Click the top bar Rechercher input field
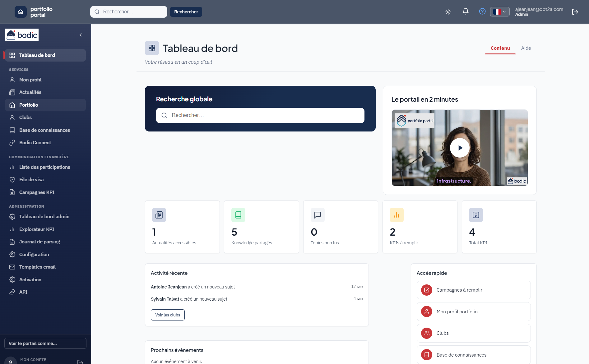Viewport: 589px width, 364px height. [x=129, y=12]
